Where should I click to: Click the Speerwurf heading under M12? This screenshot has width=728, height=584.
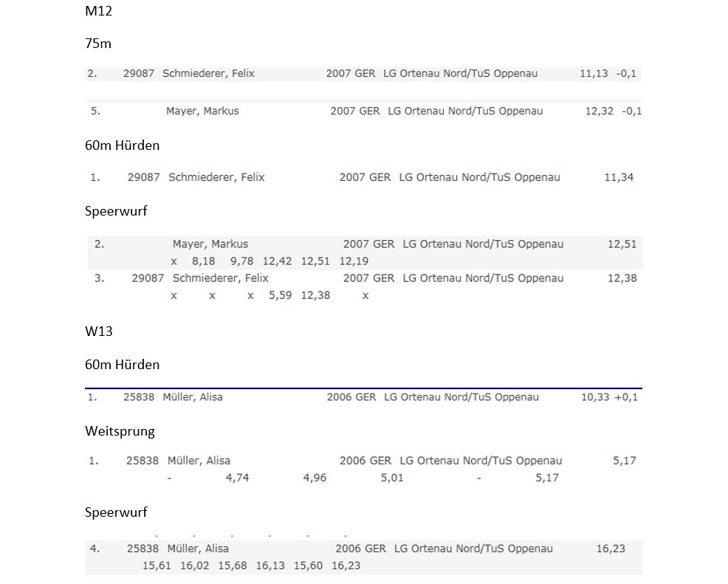coord(116,211)
